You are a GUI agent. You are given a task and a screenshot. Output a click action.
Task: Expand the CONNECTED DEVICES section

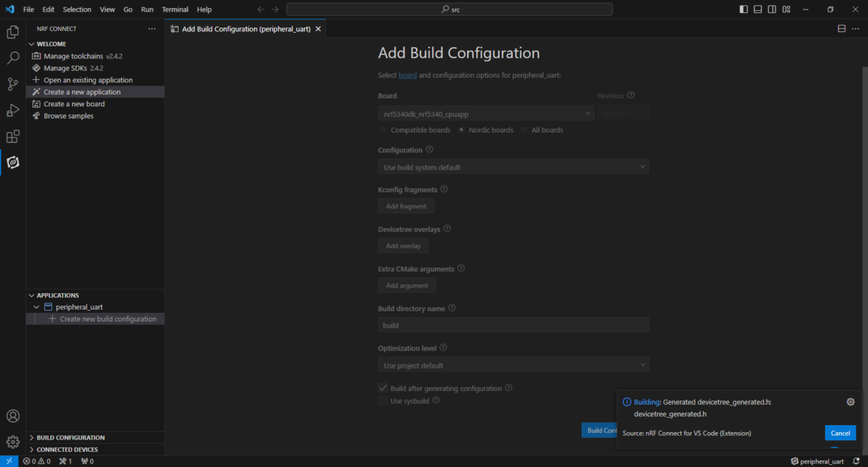coord(32,450)
